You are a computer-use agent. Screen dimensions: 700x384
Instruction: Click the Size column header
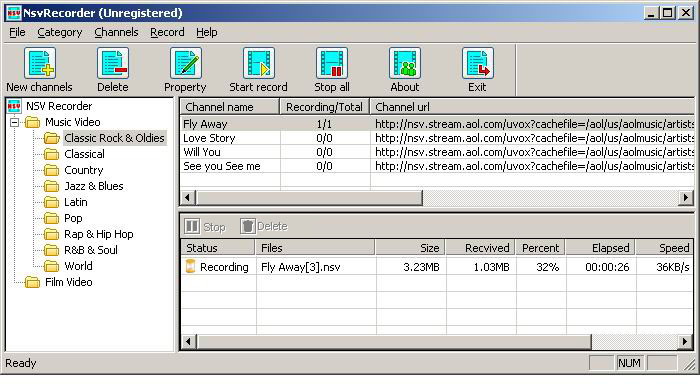tap(410, 248)
